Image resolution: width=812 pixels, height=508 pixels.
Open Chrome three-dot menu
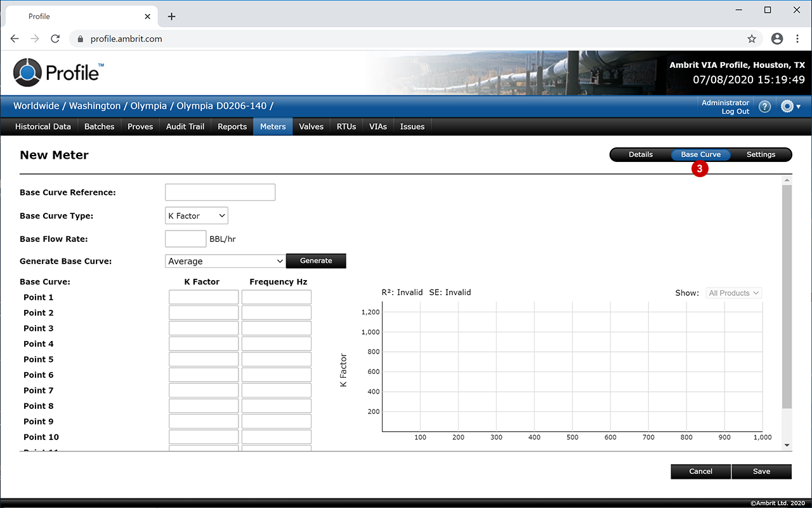(x=797, y=39)
